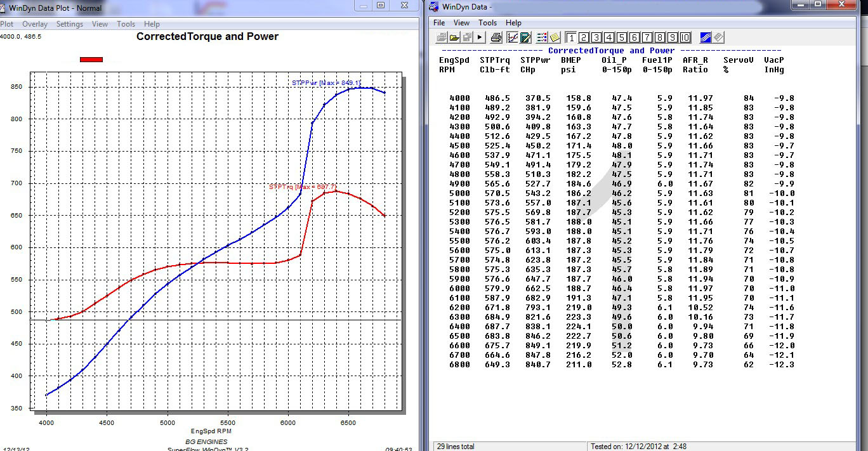Image resolution: width=868 pixels, height=451 pixels.
Task: Select page 5 button in toolbar
Action: 622,37
